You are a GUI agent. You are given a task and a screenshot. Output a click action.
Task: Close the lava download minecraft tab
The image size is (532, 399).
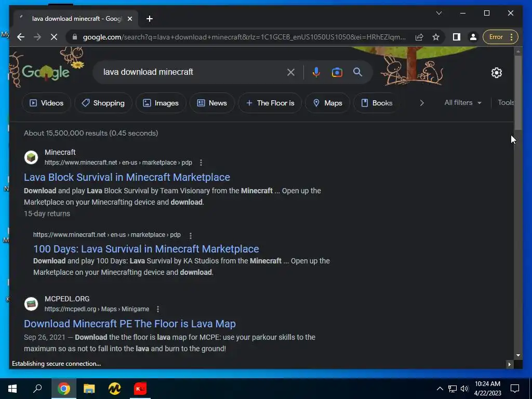[129, 19]
